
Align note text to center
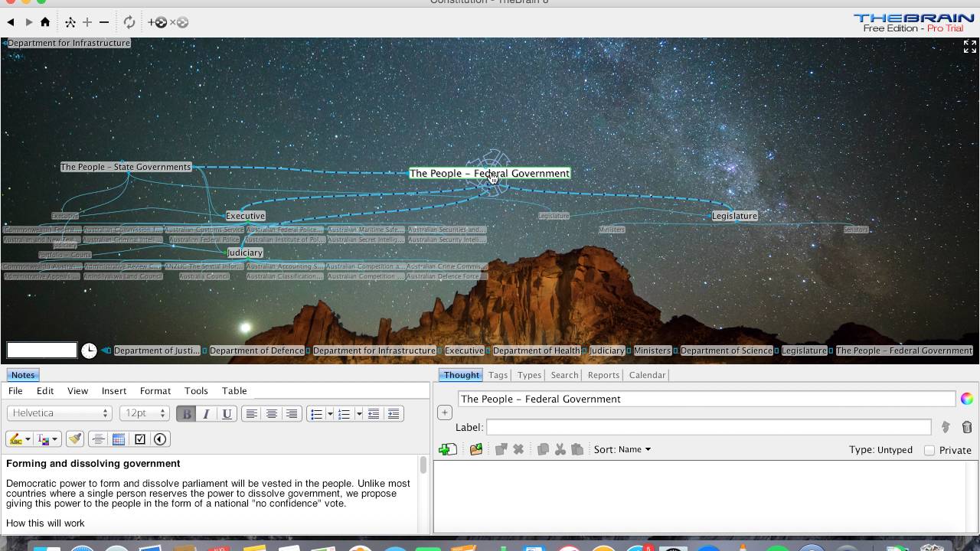click(x=271, y=414)
